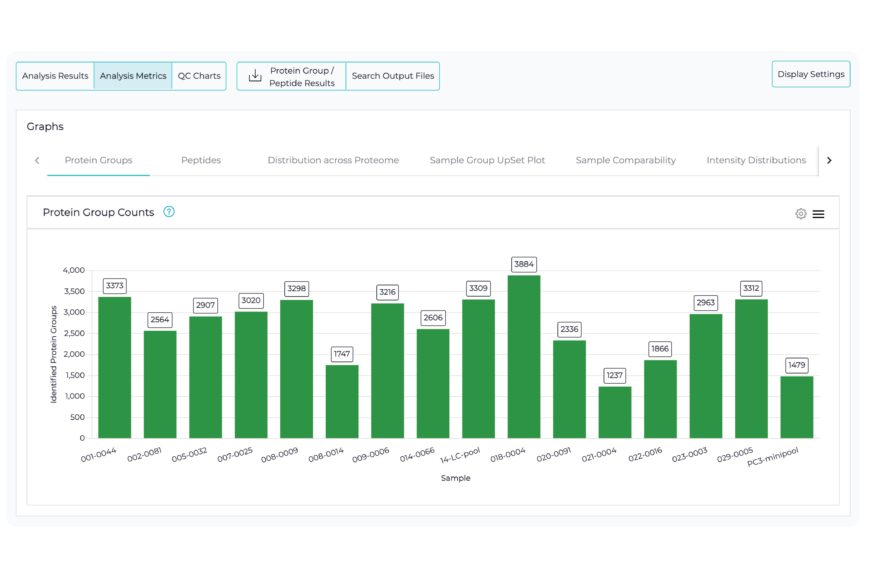The image size is (875, 588).
Task: Select the 008-0009 sample bar
Action: pos(296,369)
